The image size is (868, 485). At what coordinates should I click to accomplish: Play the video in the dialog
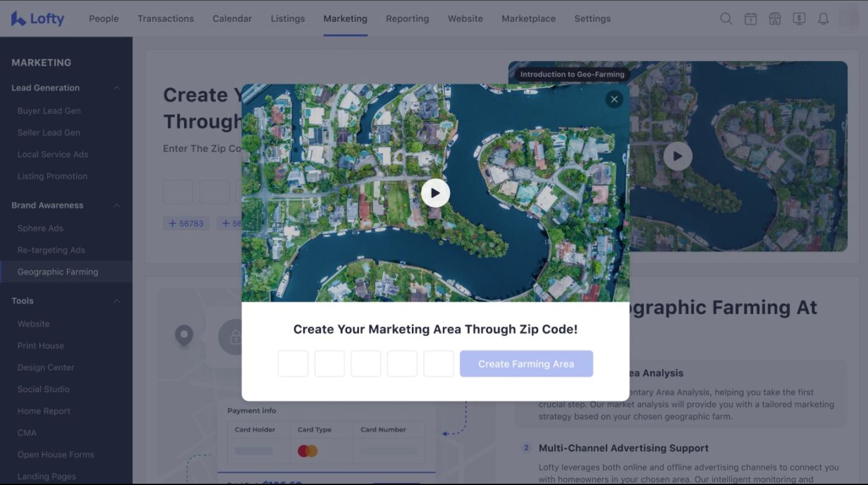pyautogui.click(x=436, y=193)
